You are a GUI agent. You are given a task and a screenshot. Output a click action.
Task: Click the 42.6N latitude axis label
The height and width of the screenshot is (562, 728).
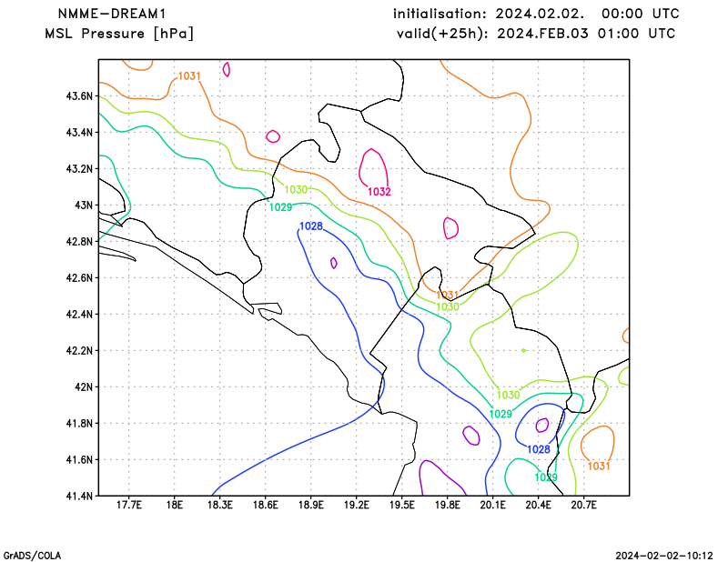(79, 278)
